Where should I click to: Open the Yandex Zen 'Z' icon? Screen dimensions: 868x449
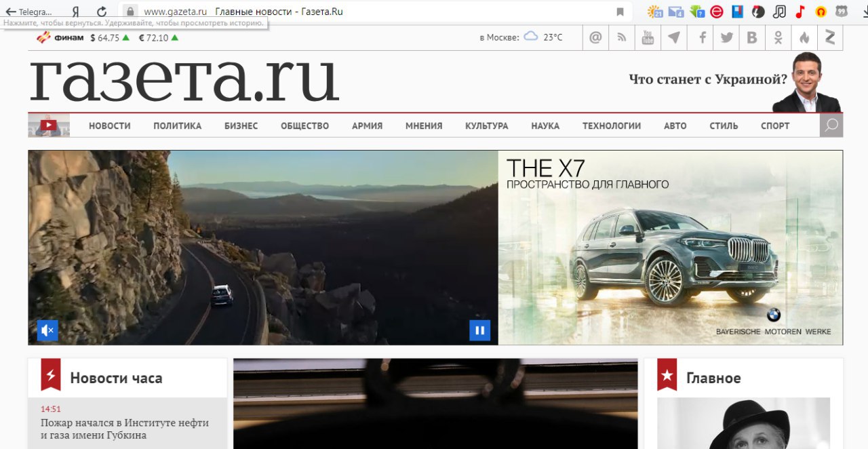pos(830,37)
